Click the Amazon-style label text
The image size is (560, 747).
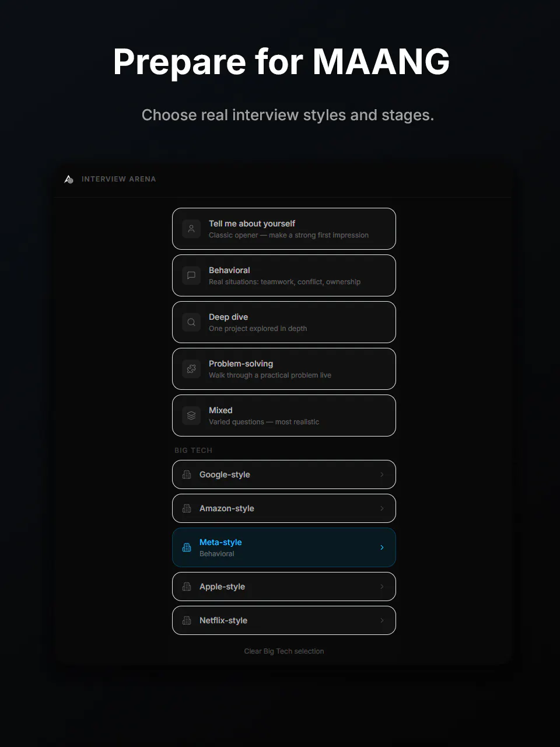click(227, 508)
